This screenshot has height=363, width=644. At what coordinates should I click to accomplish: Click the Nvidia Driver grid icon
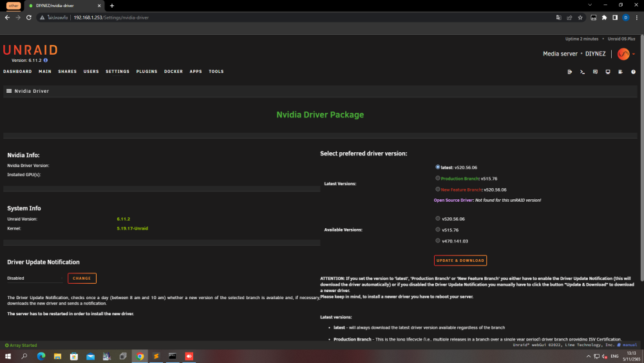pos(9,91)
